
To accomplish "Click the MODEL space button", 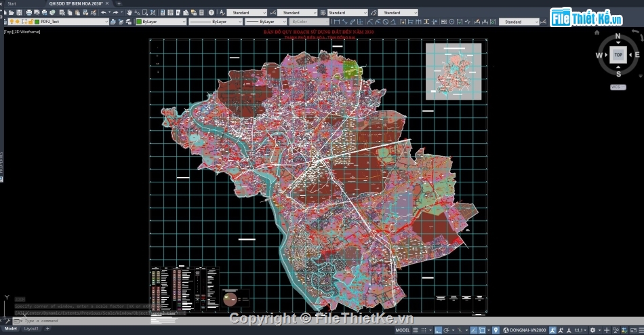I will coord(402,330).
